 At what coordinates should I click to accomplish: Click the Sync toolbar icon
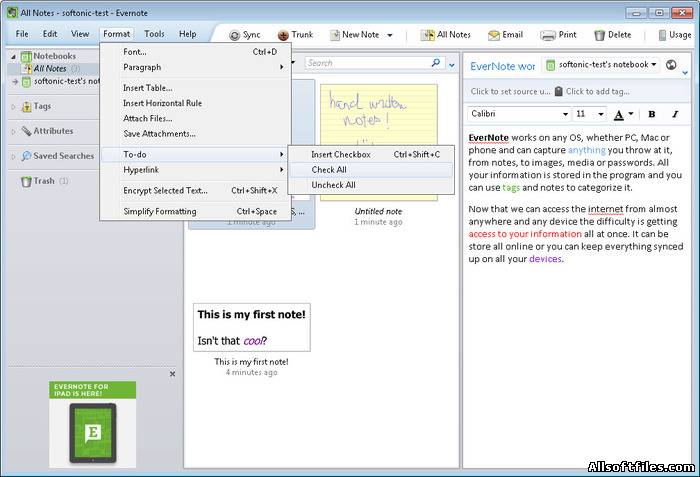point(234,35)
